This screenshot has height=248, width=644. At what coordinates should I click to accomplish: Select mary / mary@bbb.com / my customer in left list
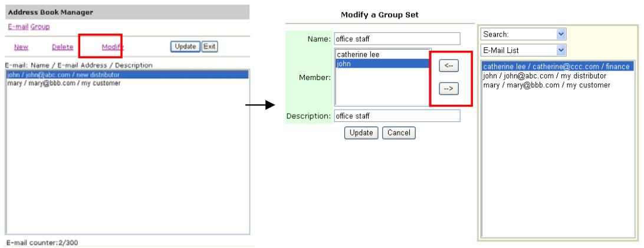pyautogui.click(x=128, y=83)
